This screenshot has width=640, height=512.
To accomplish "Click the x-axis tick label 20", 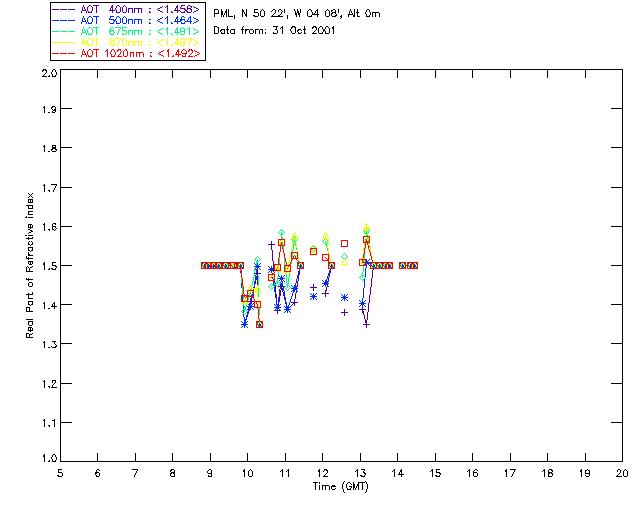I will [x=622, y=473].
